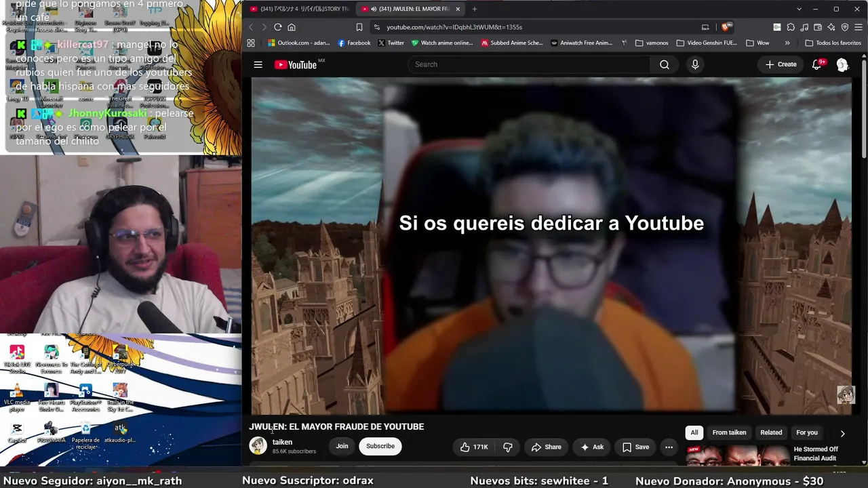The width and height of the screenshot is (868, 488).
Task: Save the video to a playlist
Action: tap(635, 447)
